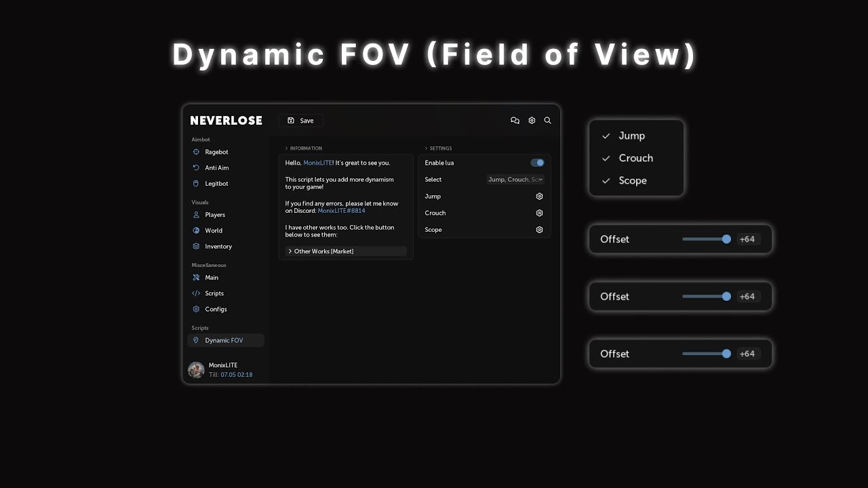Viewport: 868px width, 488px height.
Task: Click the Ragebot crosshair icon
Action: [x=196, y=152]
